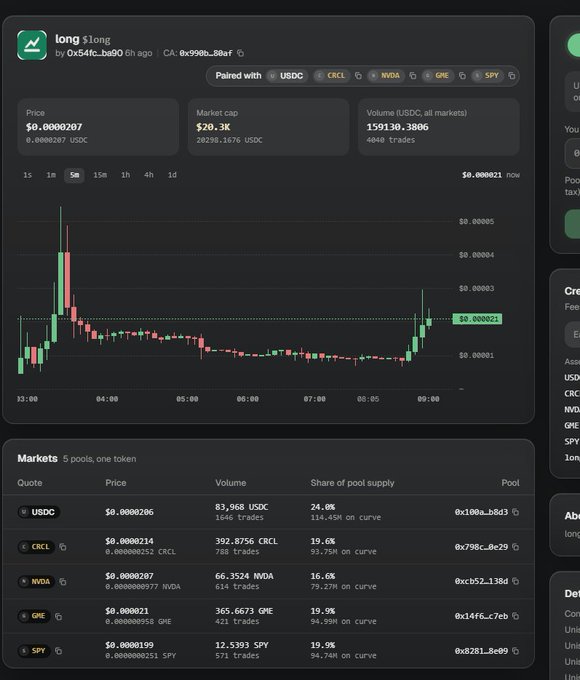Copy CRCL quote token in Markets table
Screen dimensions: 580x680
pyautogui.click(x=63, y=547)
